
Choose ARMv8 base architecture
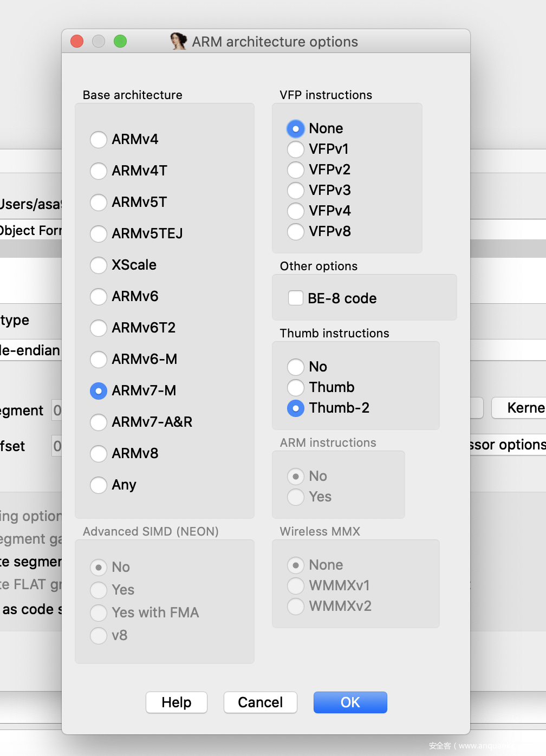(99, 454)
